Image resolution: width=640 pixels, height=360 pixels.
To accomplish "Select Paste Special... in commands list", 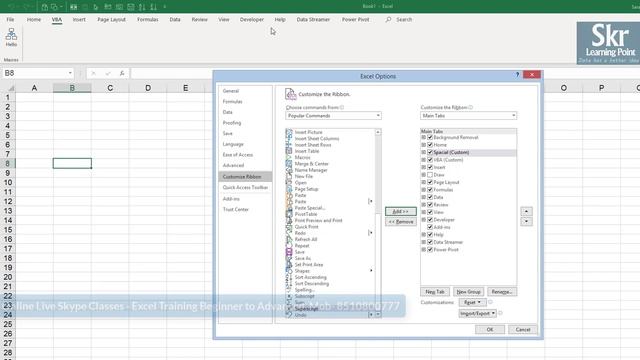I will click(x=310, y=208).
